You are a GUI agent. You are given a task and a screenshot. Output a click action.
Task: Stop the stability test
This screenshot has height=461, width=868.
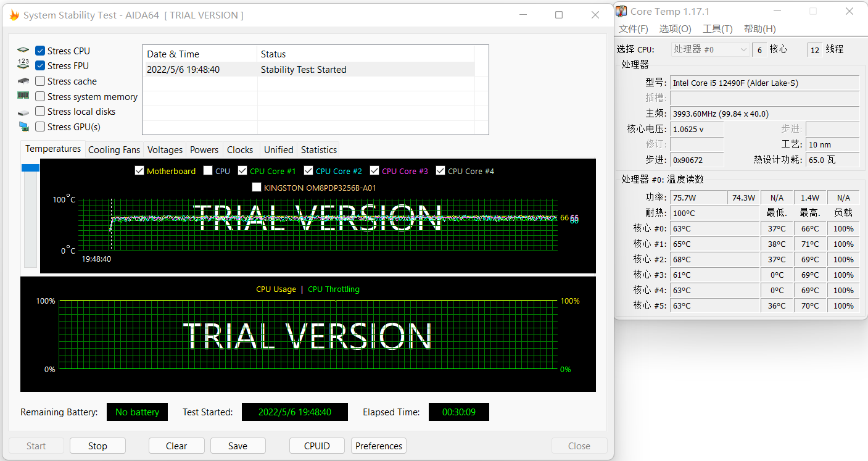pyautogui.click(x=97, y=446)
